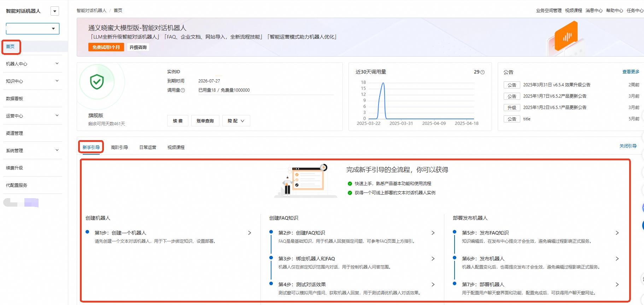
Task: Click the 近30天调用量 line chart
Action: (x=421, y=101)
